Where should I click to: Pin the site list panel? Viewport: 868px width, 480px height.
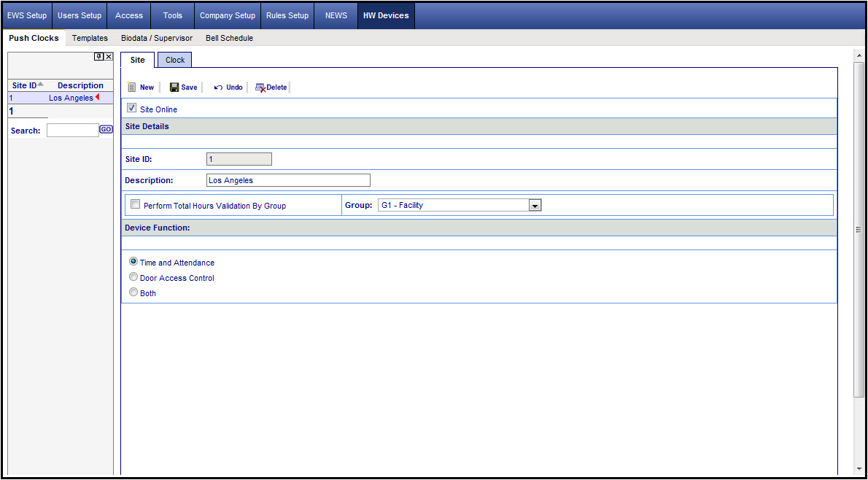click(98, 56)
